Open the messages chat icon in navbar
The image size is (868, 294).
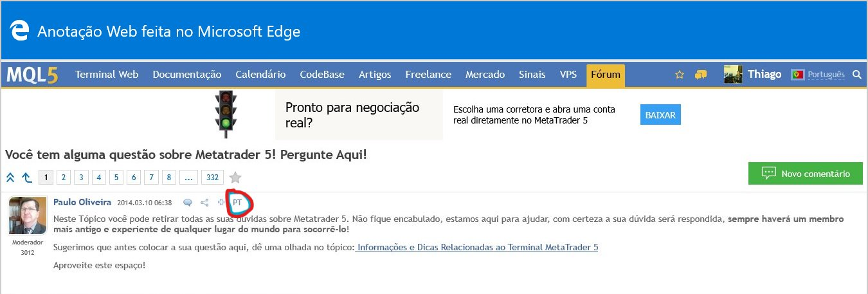(701, 75)
